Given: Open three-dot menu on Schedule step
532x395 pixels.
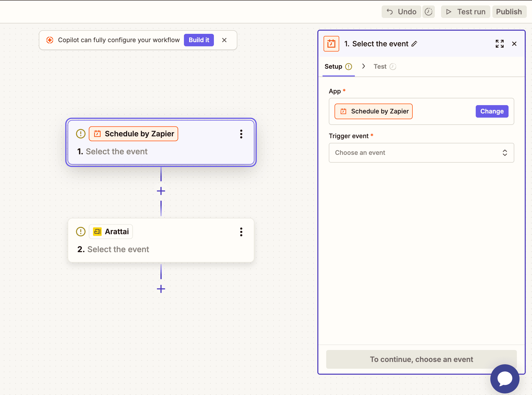Looking at the screenshot, I should coord(241,134).
